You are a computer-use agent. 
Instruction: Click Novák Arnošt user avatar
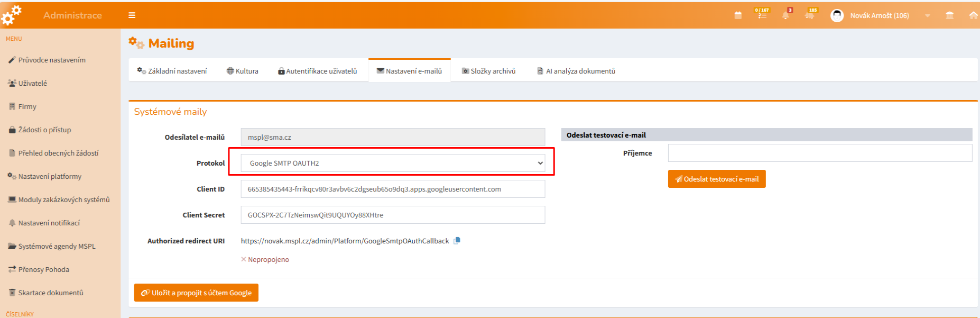[x=837, y=16]
